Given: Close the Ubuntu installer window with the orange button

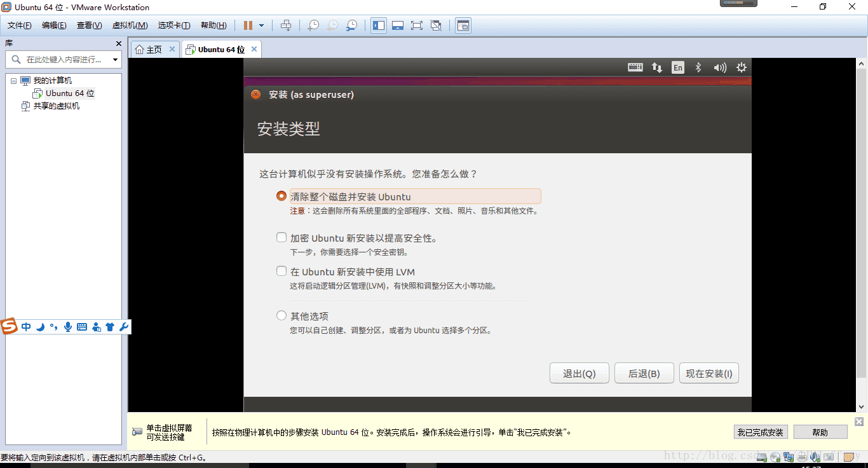Looking at the screenshot, I should coord(255,95).
